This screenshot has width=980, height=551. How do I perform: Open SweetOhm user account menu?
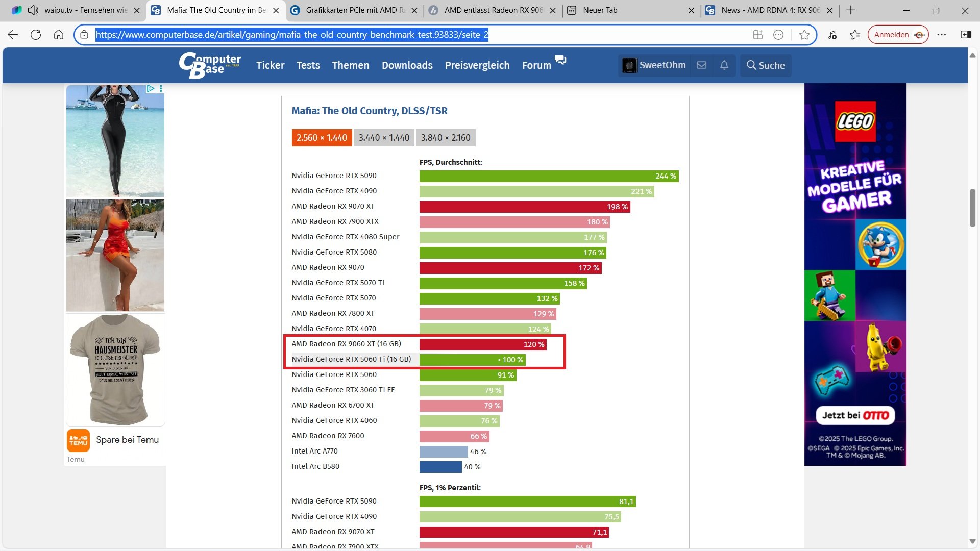(654, 65)
